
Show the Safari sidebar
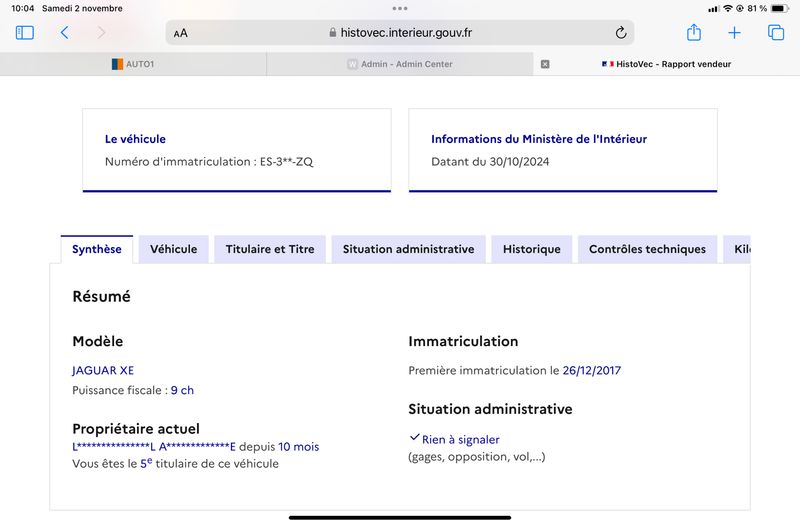click(24, 33)
